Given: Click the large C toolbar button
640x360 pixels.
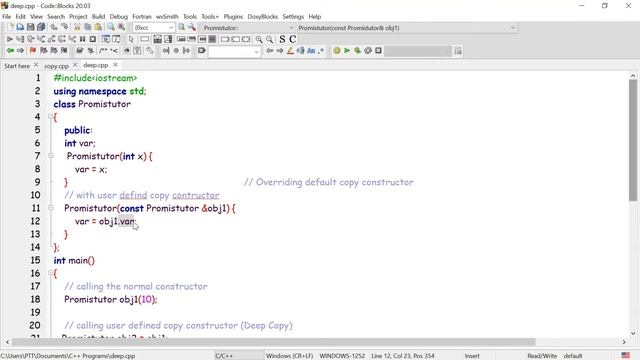Looking at the screenshot, I should [x=293, y=39].
